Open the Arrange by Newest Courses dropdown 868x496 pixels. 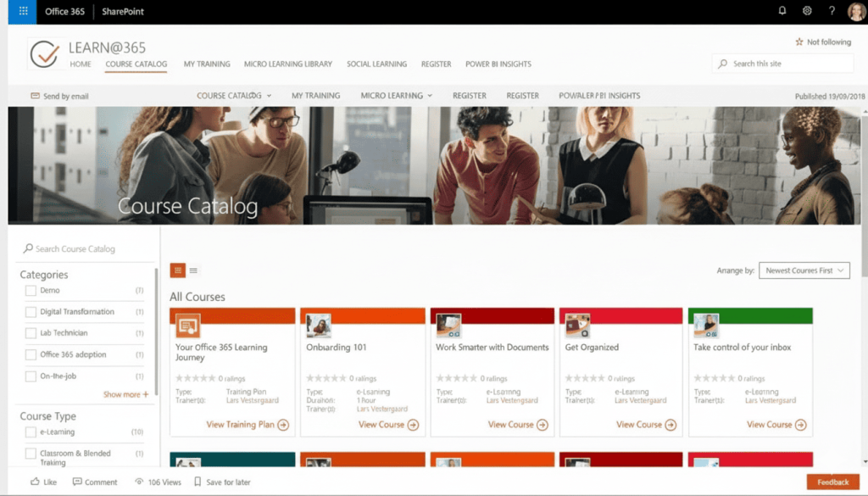tap(804, 270)
